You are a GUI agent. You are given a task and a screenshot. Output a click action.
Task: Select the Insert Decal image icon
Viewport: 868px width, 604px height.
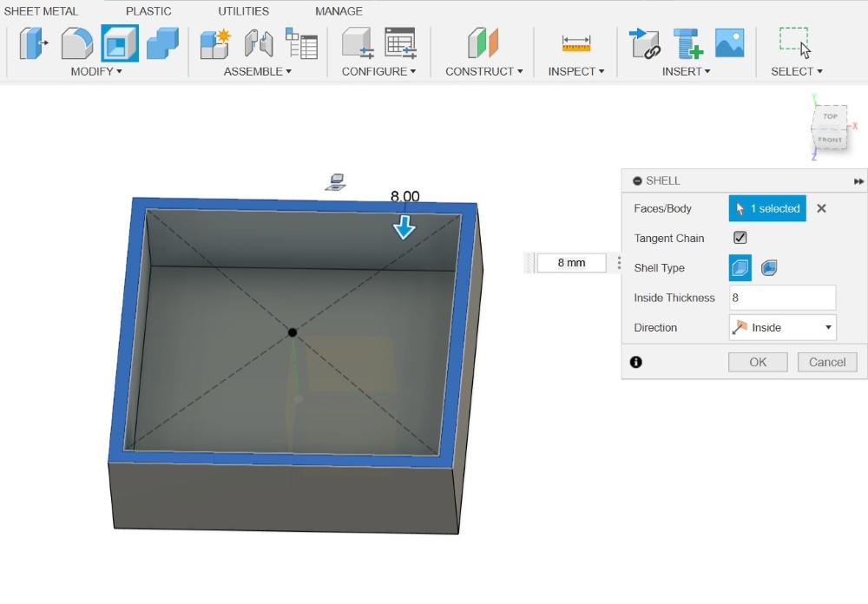pyautogui.click(x=730, y=43)
